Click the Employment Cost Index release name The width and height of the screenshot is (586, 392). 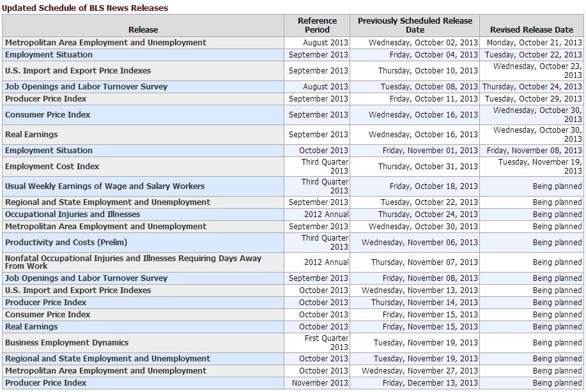click(x=52, y=167)
